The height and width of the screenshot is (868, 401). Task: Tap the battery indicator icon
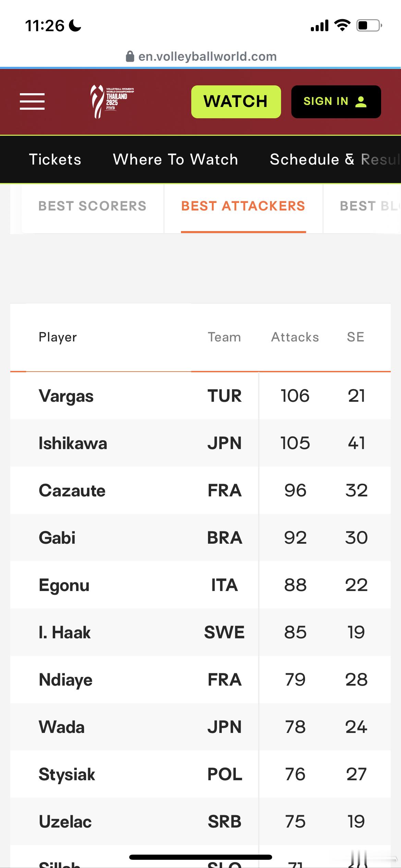pyautogui.click(x=369, y=25)
